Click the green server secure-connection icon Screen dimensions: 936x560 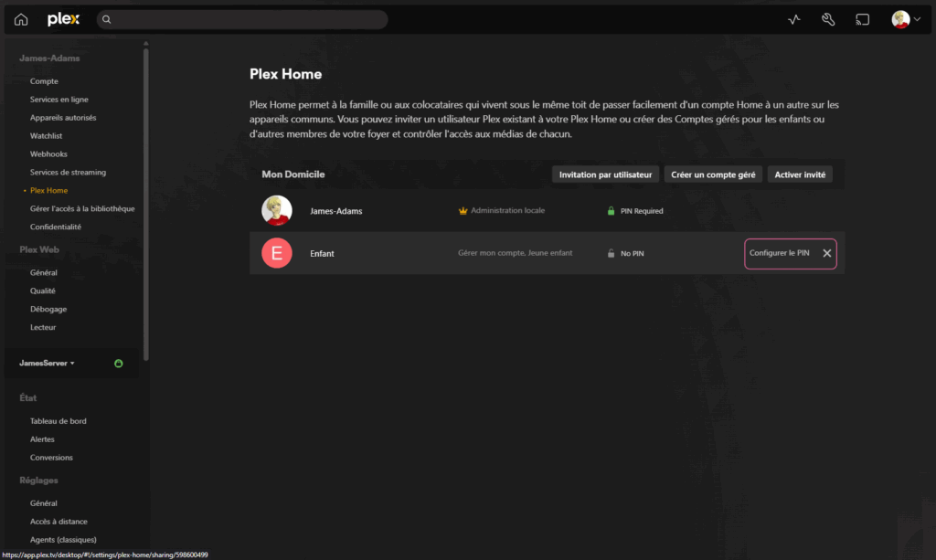[118, 364]
